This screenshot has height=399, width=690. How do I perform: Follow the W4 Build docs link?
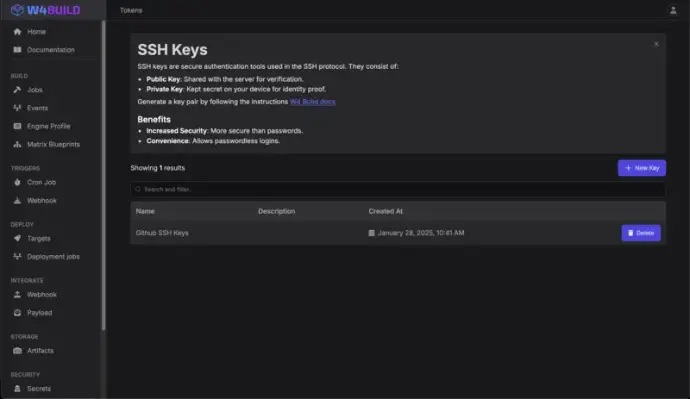312,102
